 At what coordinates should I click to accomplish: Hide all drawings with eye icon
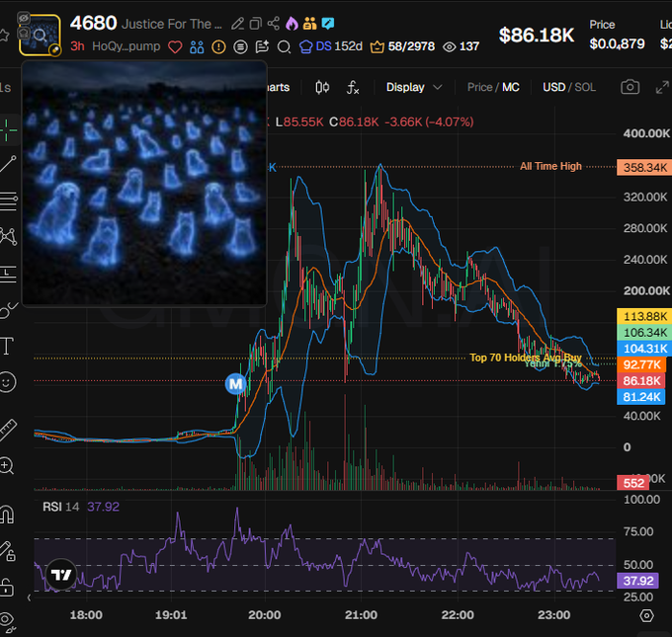pyautogui.click(x=7, y=621)
